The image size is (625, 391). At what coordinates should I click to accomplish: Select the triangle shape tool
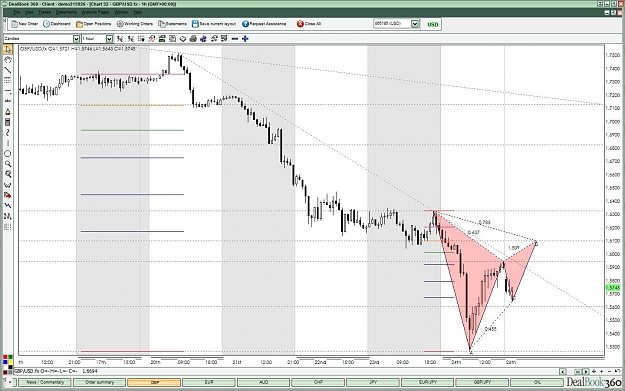pos(8,112)
